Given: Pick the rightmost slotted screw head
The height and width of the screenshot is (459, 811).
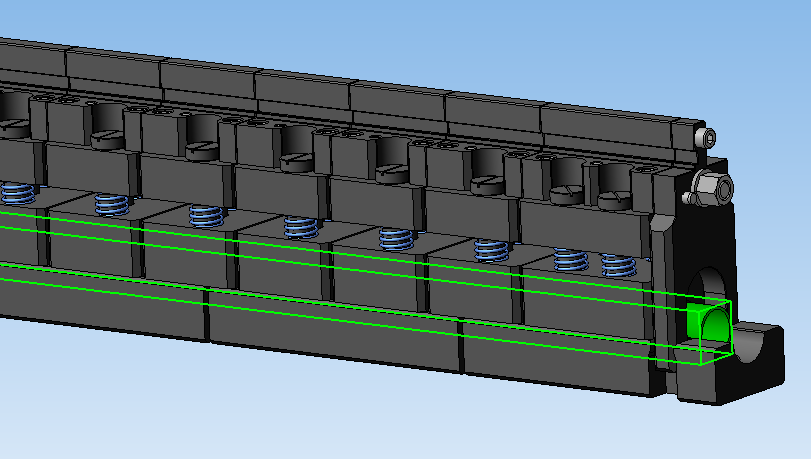Looking at the screenshot, I should (614, 200).
